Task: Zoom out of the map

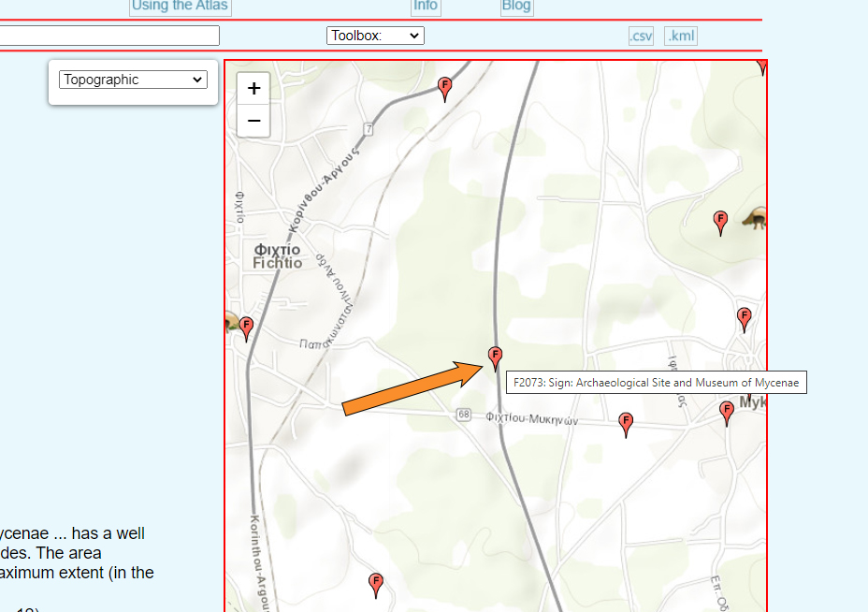Action: [x=253, y=122]
